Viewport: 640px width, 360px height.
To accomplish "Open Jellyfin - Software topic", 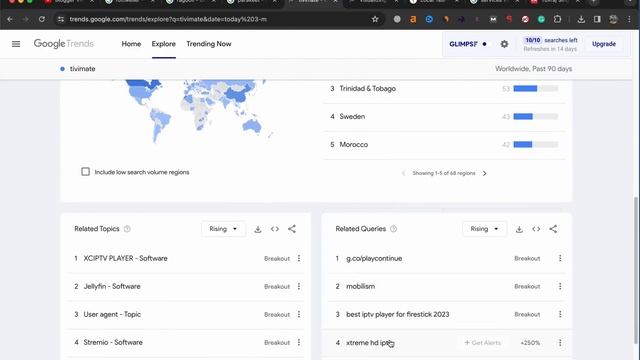I will [112, 287].
